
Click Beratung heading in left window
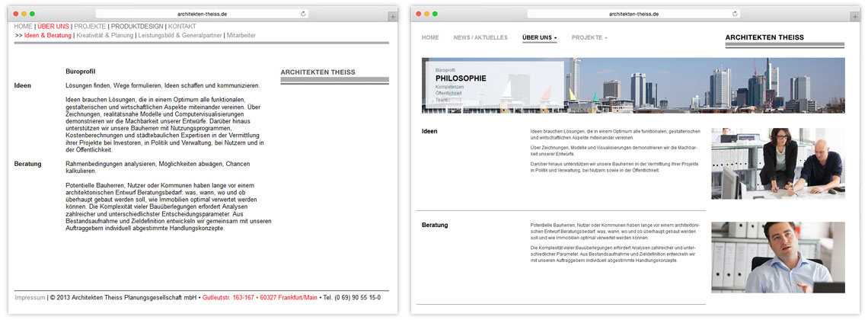(x=27, y=164)
